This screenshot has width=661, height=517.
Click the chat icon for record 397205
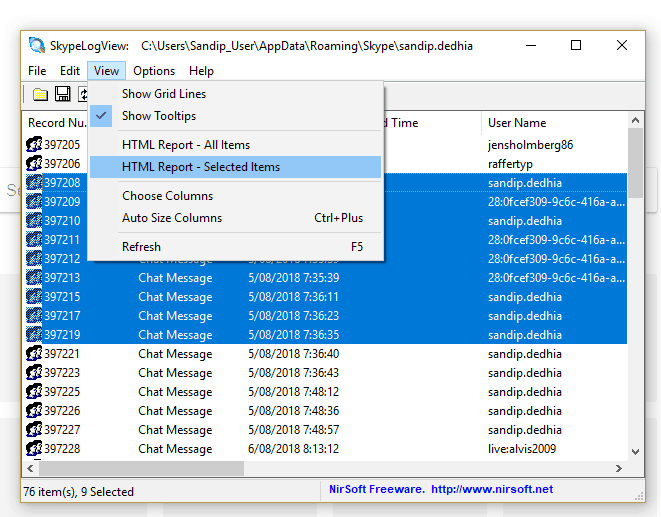point(34,145)
